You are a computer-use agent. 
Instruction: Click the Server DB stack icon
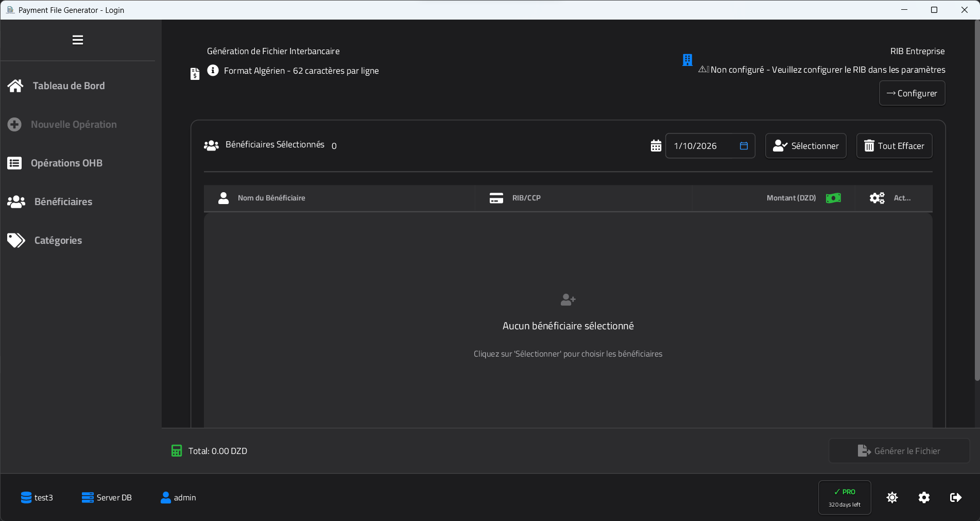(87, 497)
